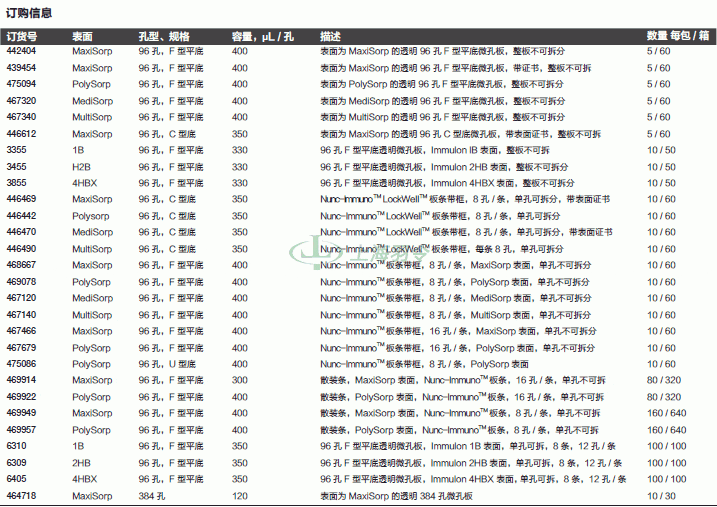Select order number 439454

click(x=21, y=68)
